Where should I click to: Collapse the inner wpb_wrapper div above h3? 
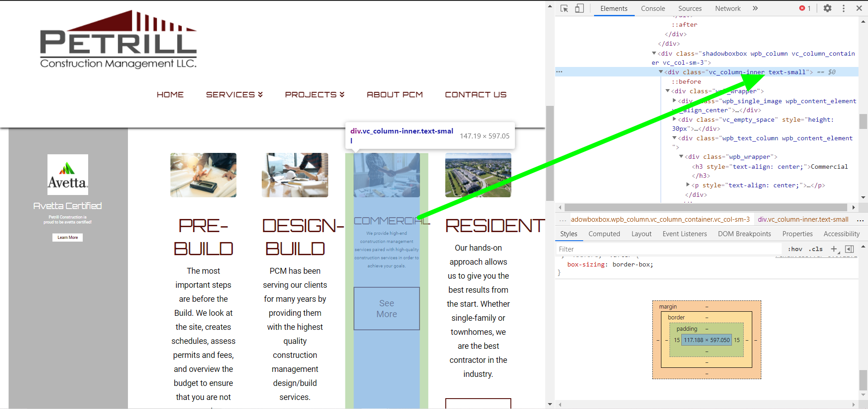click(681, 157)
